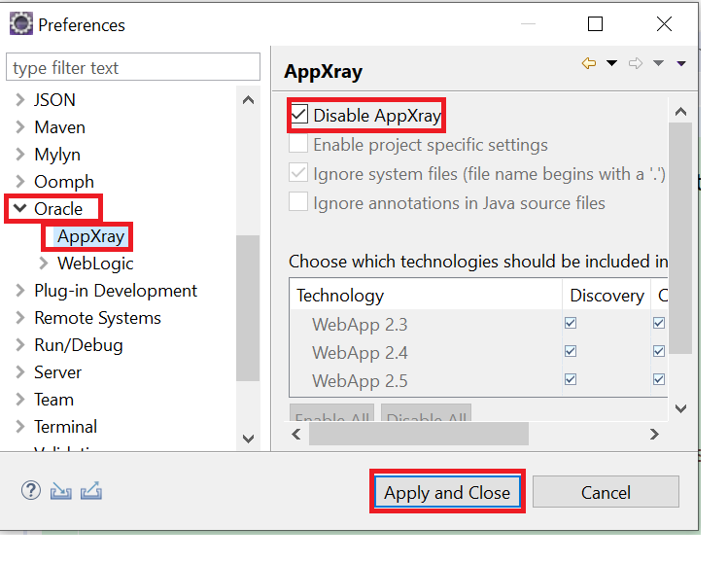728x563 pixels.
Task: Collapse the Oracle tree node
Action: pos(20,208)
